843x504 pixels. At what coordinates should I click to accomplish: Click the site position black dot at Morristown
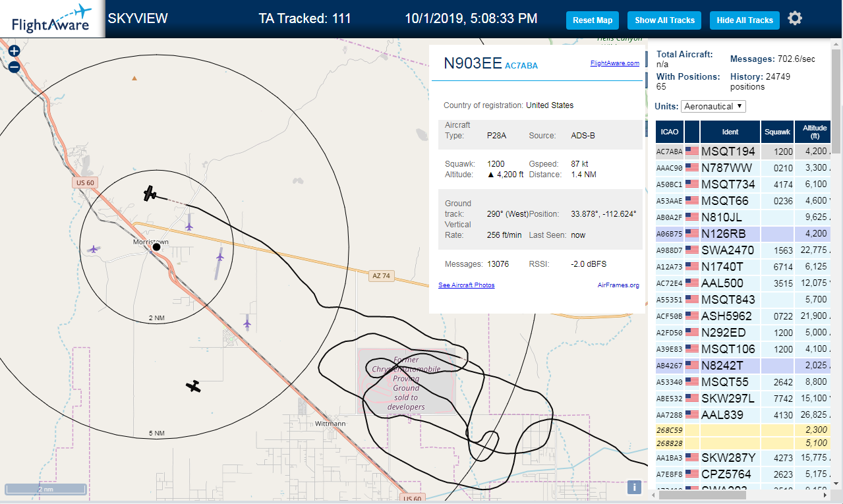pos(156,247)
